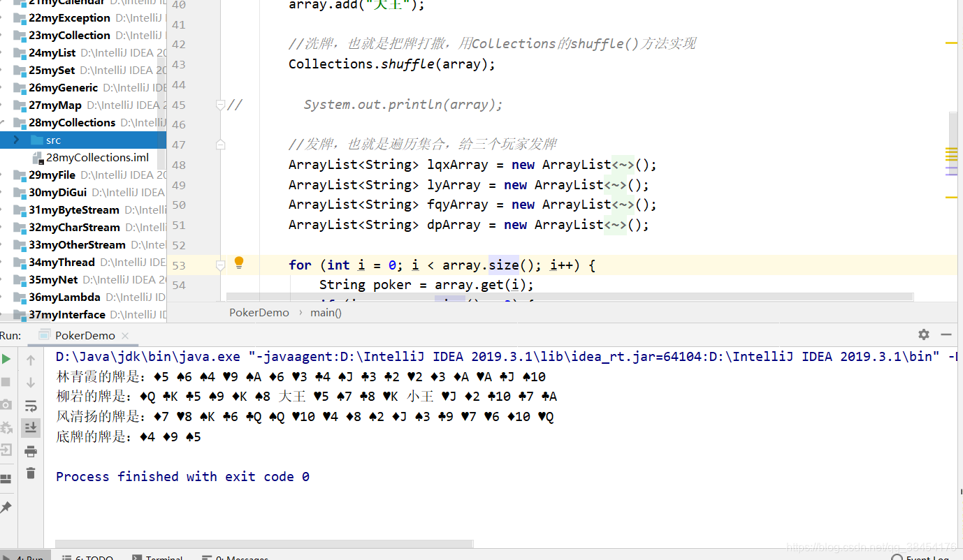Click 'Process finished with exit code 0' text
The width and height of the screenshot is (963, 560).
[x=182, y=477]
